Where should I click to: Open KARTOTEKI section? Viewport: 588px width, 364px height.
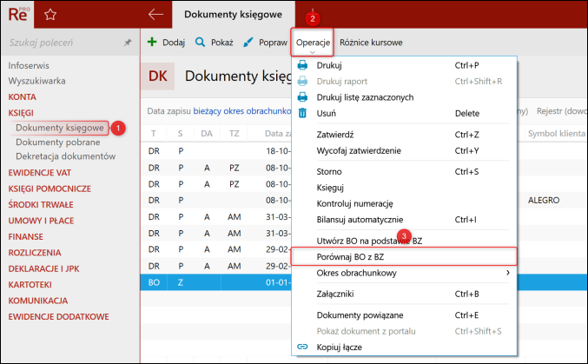(30, 284)
